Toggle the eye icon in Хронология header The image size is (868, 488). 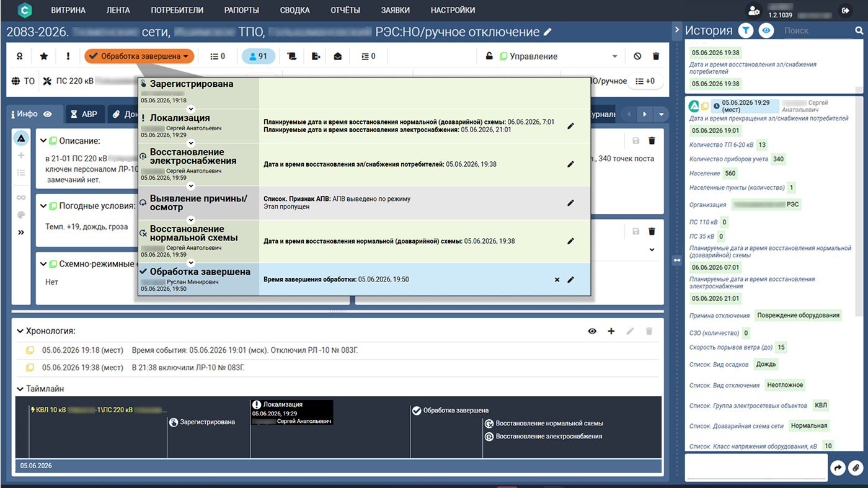point(592,332)
